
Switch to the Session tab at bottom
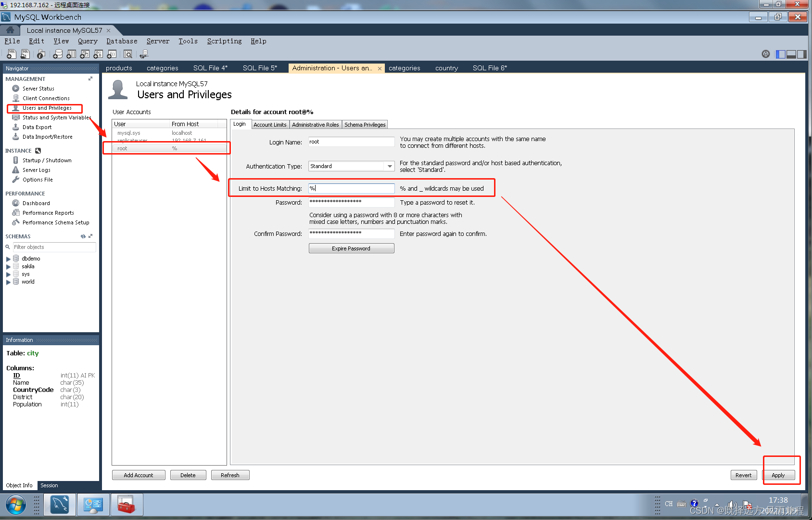point(49,485)
